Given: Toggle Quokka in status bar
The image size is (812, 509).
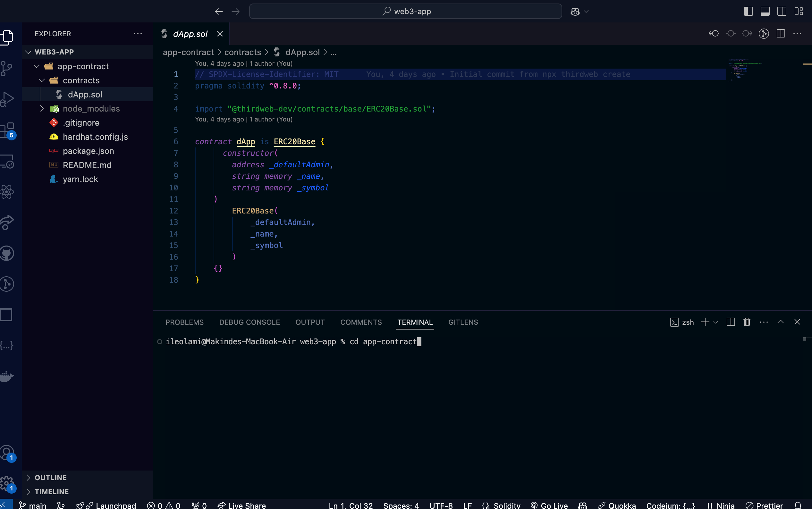Looking at the screenshot, I should pos(617,505).
